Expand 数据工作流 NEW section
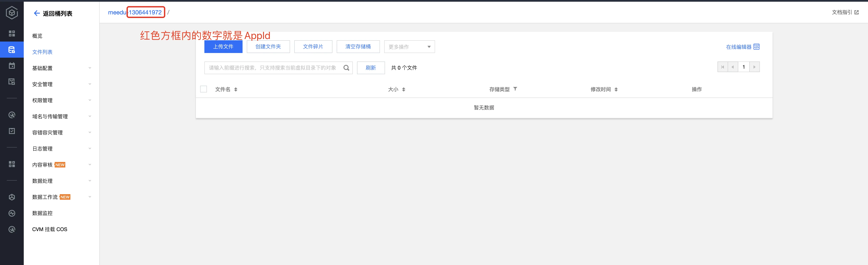Viewport: 868px width, 265px height. (x=62, y=197)
